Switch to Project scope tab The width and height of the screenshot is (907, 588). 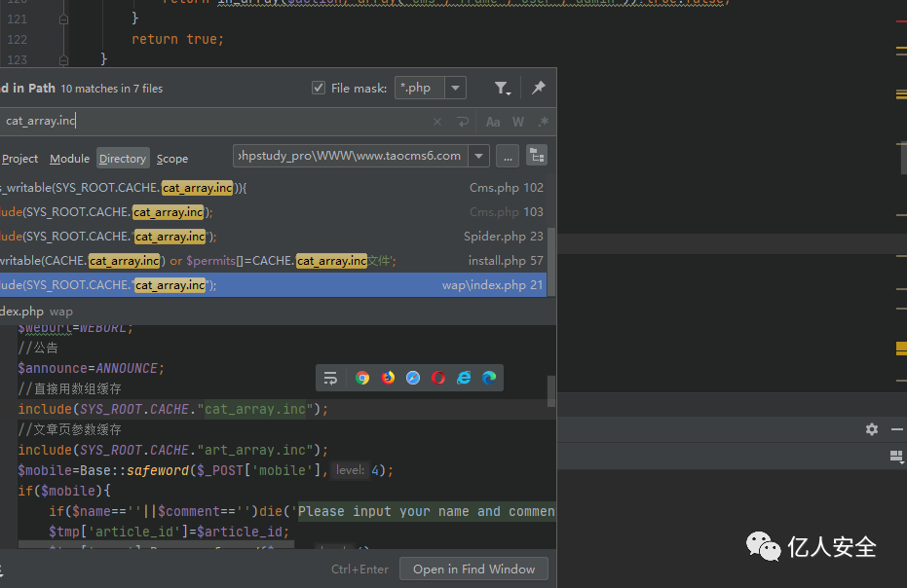19,159
